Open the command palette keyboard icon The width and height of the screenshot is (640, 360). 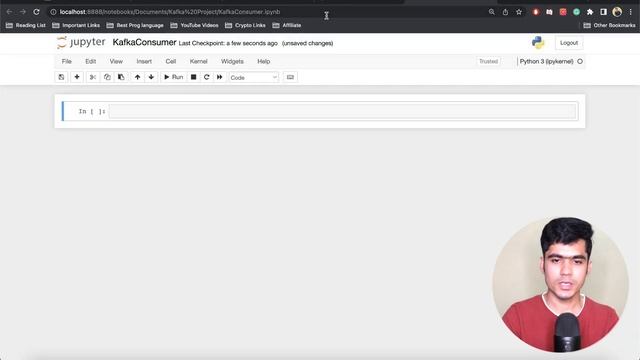(x=290, y=77)
